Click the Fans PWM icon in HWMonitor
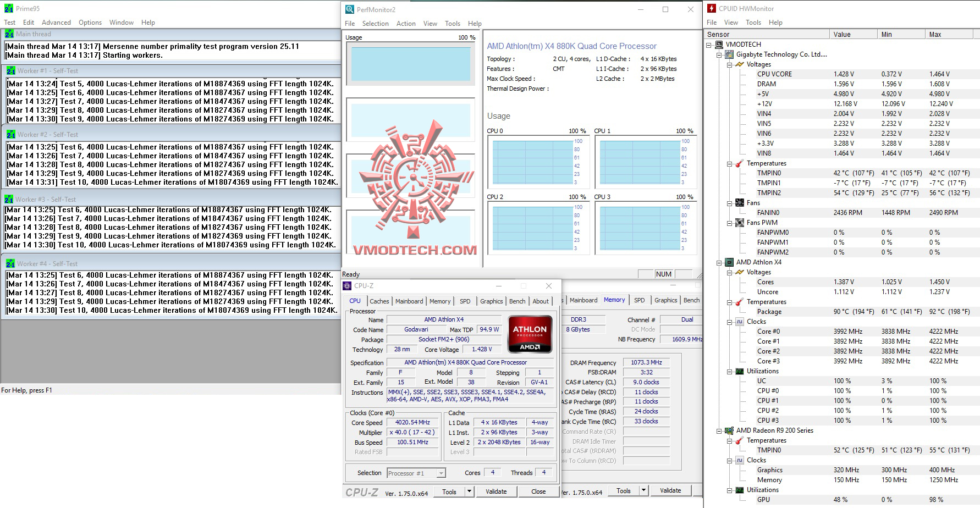The width and height of the screenshot is (980, 508). (740, 223)
